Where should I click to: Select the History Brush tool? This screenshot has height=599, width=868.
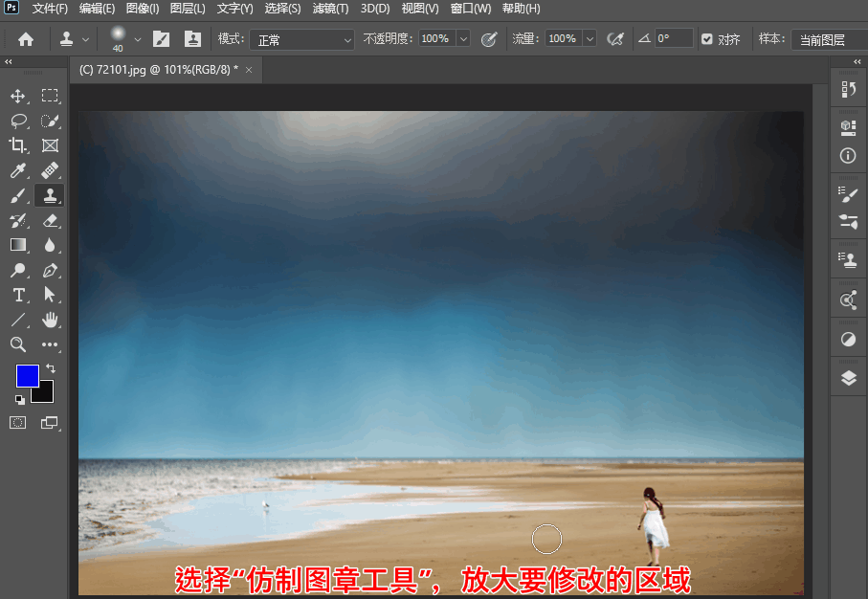pos(18,220)
